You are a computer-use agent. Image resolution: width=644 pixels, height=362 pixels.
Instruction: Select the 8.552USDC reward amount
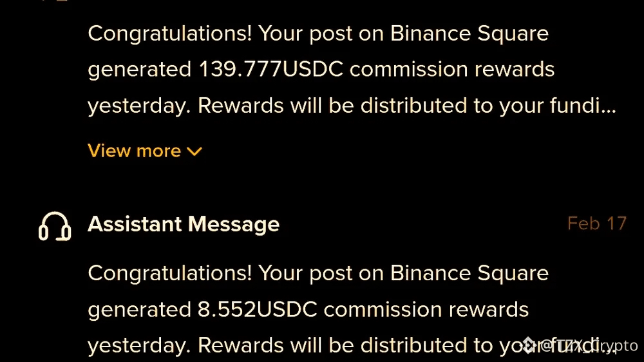tap(257, 310)
